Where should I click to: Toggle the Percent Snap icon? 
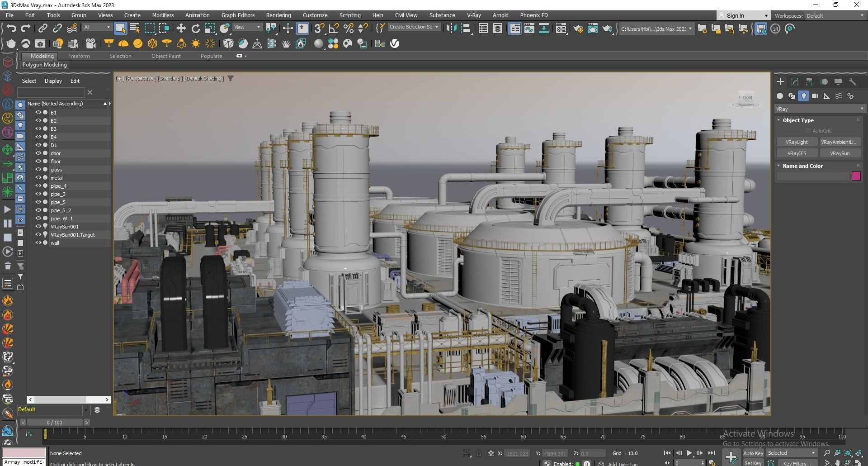pos(348,29)
